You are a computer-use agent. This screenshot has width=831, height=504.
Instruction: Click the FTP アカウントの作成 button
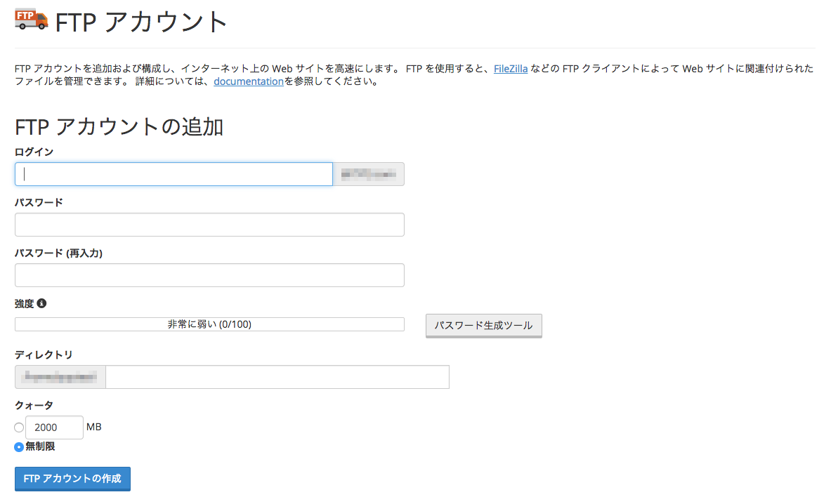tap(72, 479)
